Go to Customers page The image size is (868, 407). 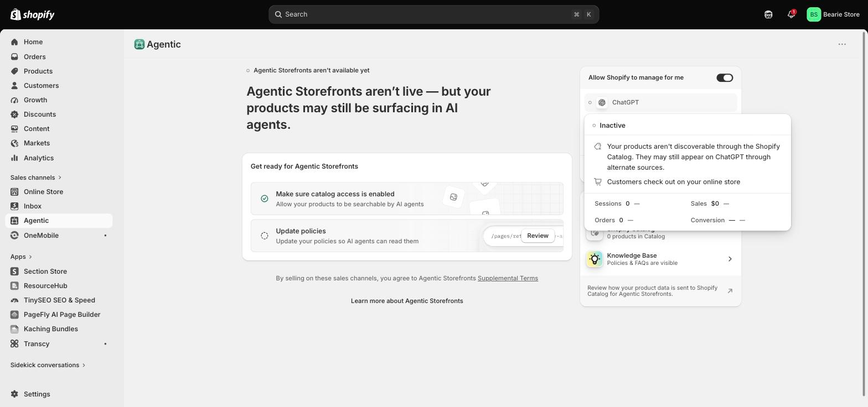[x=59, y=85]
